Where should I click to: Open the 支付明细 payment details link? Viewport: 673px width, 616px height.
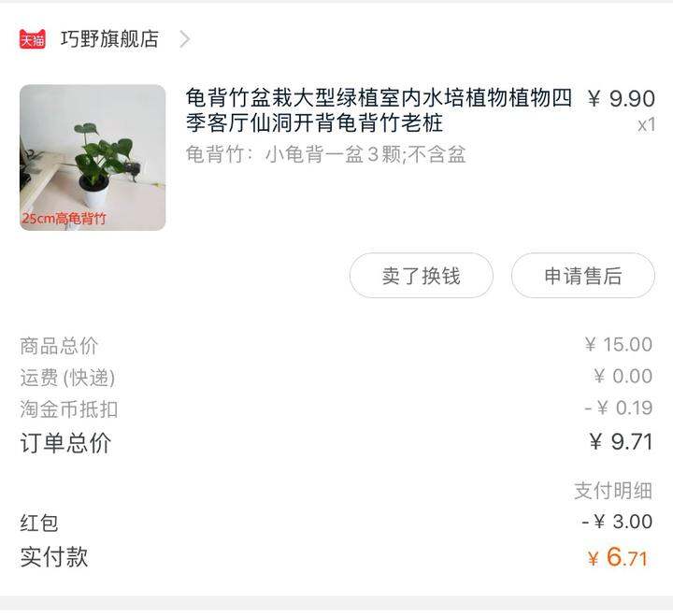click(613, 491)
